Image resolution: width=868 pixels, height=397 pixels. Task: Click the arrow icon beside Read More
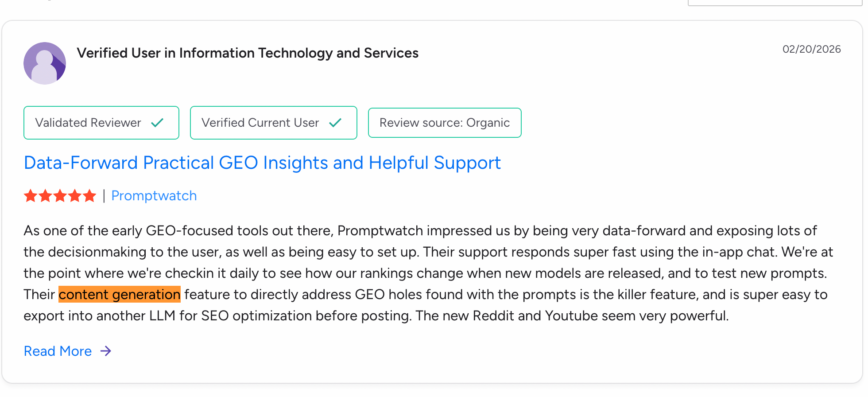(x=105, y=351)
